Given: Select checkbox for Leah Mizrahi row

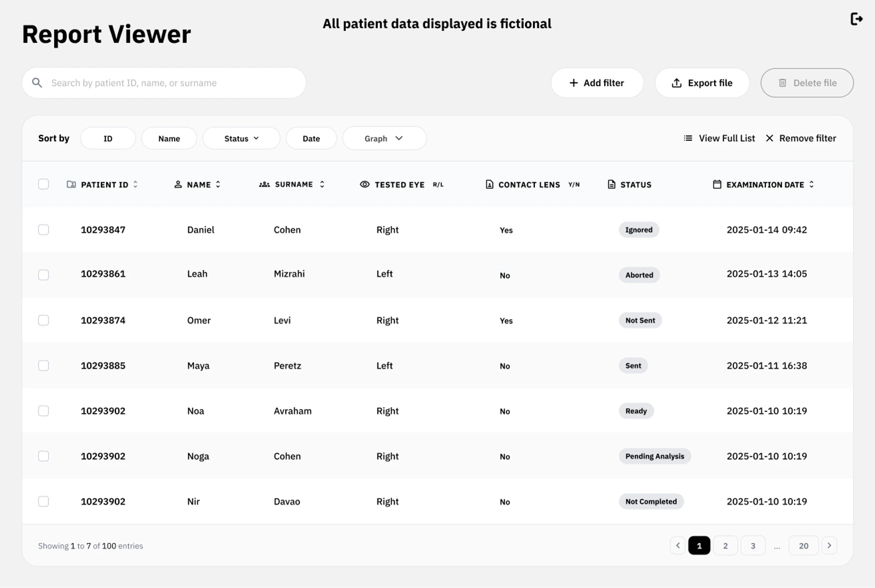Looking at the screenshot, I should [43, 275].
